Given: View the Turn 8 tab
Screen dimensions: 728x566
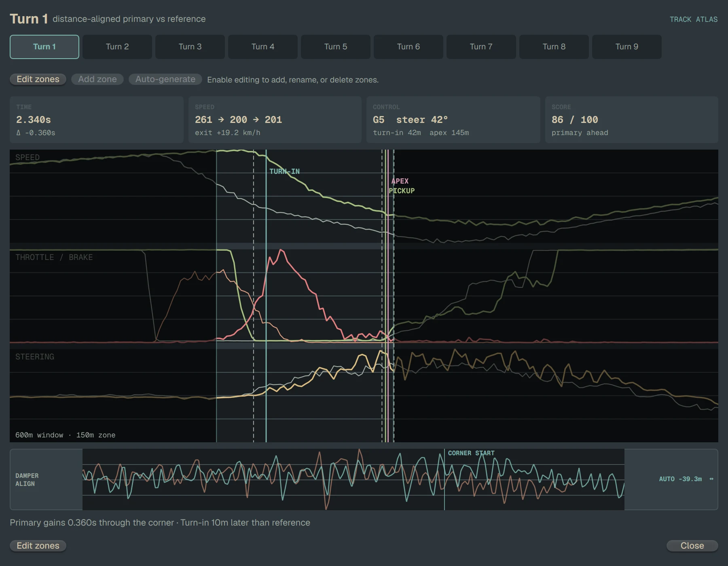Looking at the screenshot, I should point(554,47).
